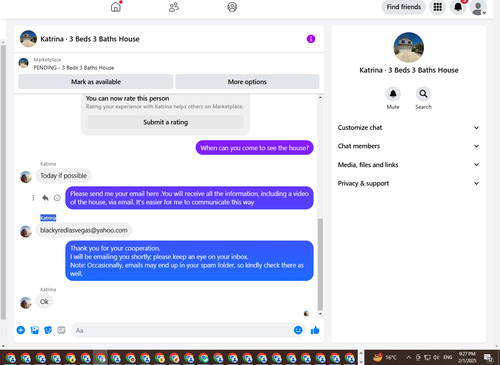Image resolution: width=500 pixels, height=365 pixels.
Task: Mute conversation with bell icon in side panel
Action: coord(393,94)
